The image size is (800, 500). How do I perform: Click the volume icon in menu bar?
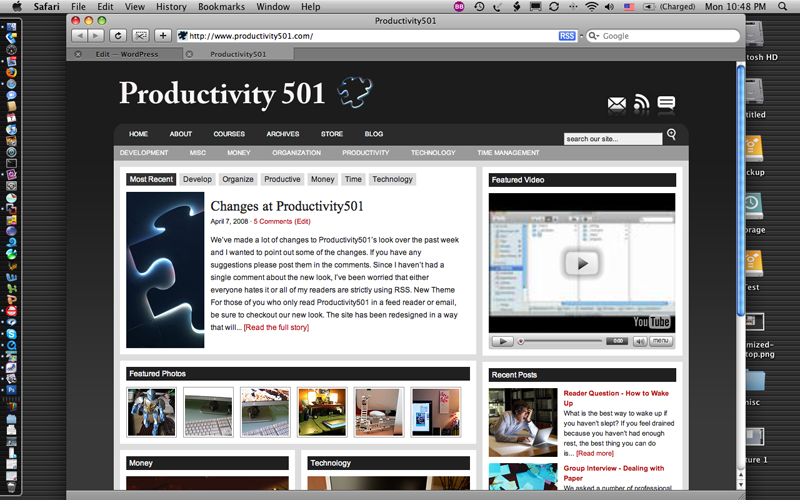[x=609, y=7]
